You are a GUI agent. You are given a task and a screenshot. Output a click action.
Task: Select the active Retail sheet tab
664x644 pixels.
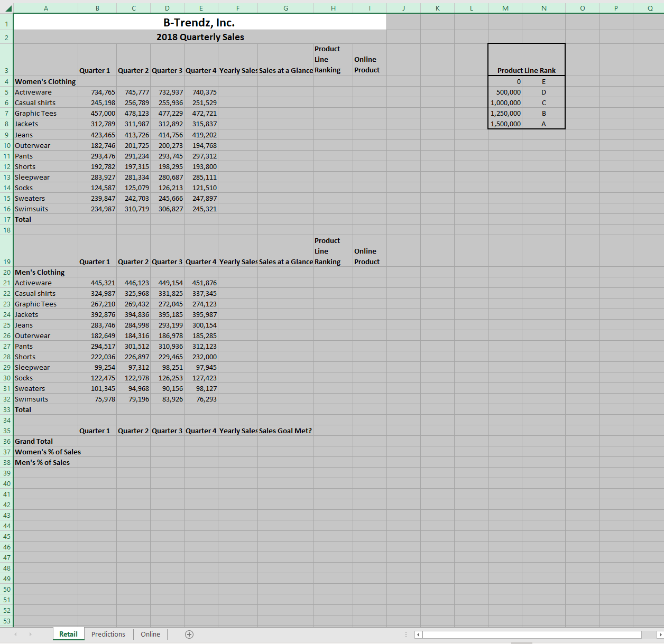pos(68,634)
